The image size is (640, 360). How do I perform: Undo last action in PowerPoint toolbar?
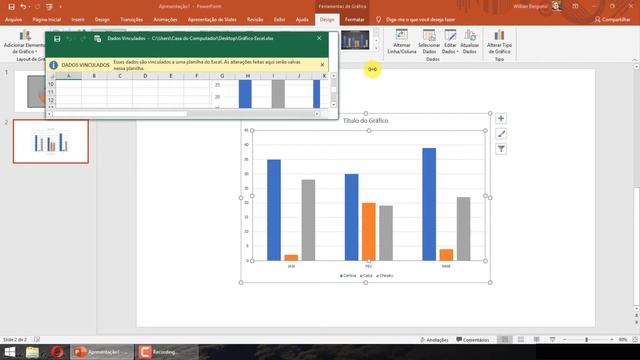pos(23,7)
